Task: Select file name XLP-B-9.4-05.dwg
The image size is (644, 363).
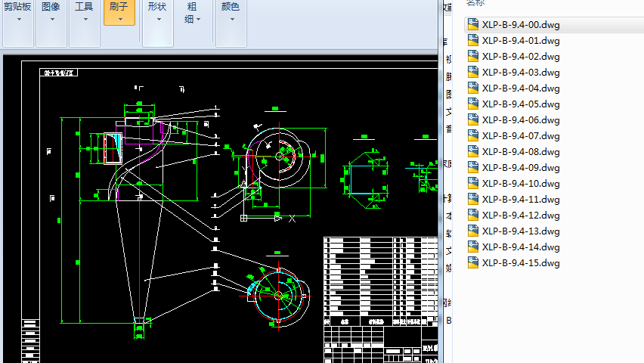Action: 521,104
